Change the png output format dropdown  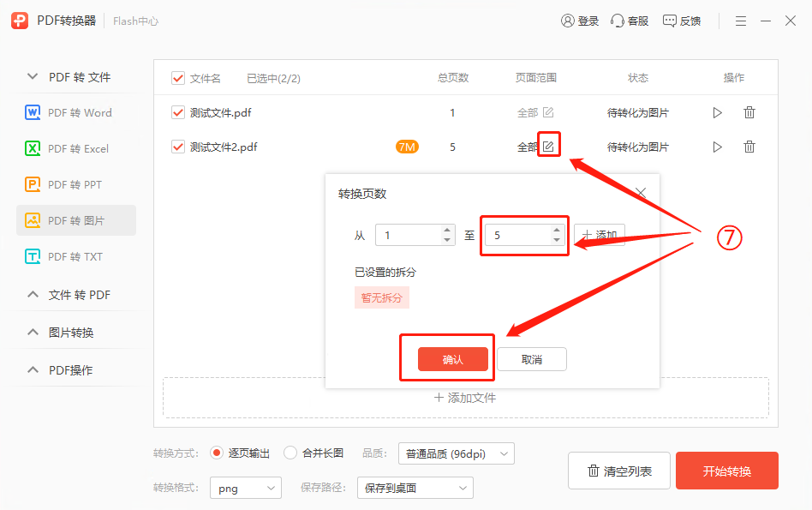(x=246, y=487)
